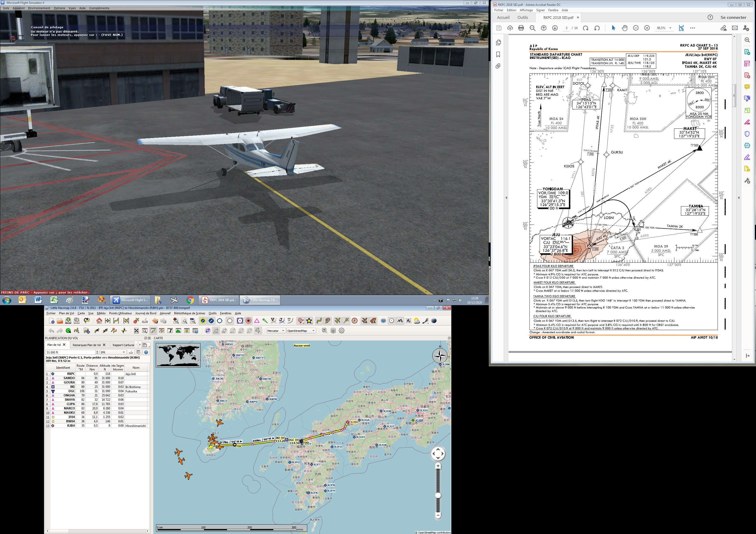Open Acrobat bookmarks panel icon
This screenshot has height=534, width=756.
coord(498,54)
